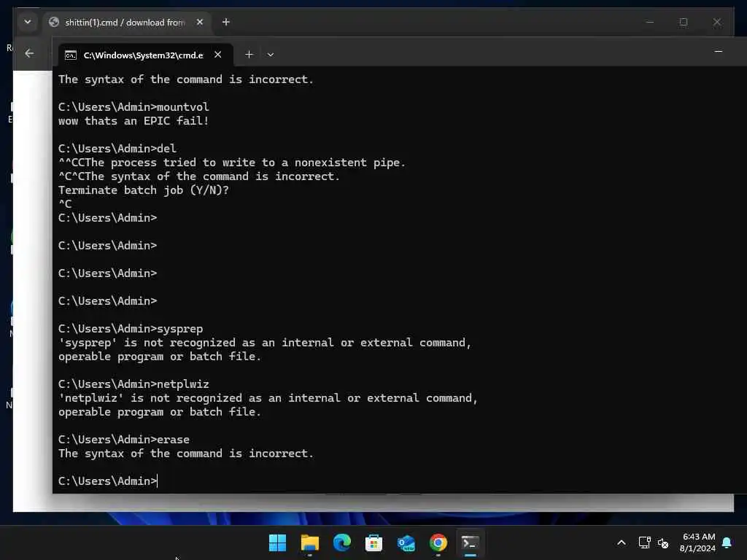The height and width of the screenshot is (560, 747).
Task: Open a new terminal tab with plus button
Action: click(x=249, y=55)
